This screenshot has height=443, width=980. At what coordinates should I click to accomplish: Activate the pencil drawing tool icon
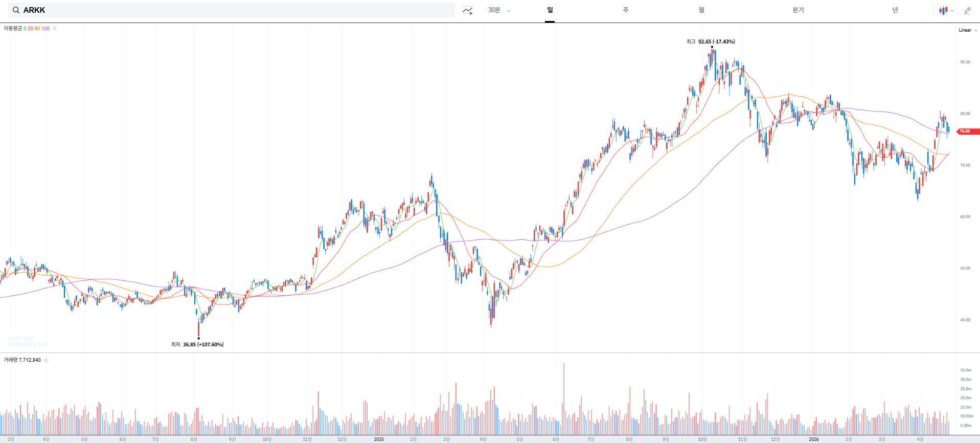point(967,10)
